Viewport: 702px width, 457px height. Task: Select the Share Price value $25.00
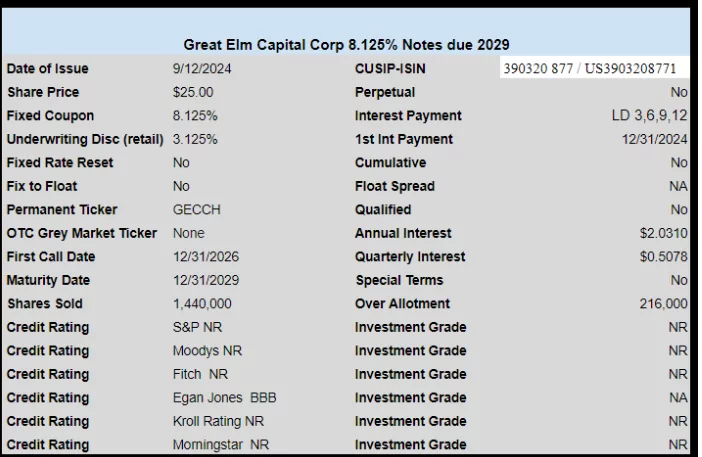click(193, 92)
